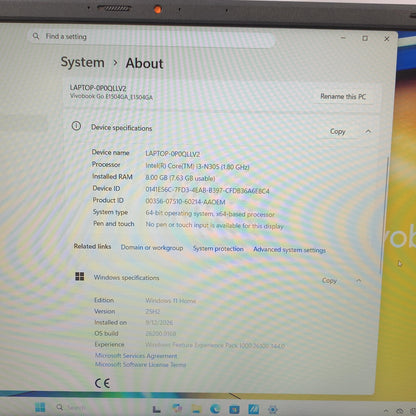The image size is (416, 416).
Task: Click the Windows logo beside Windows specifications
Action: tap(80, 276)
